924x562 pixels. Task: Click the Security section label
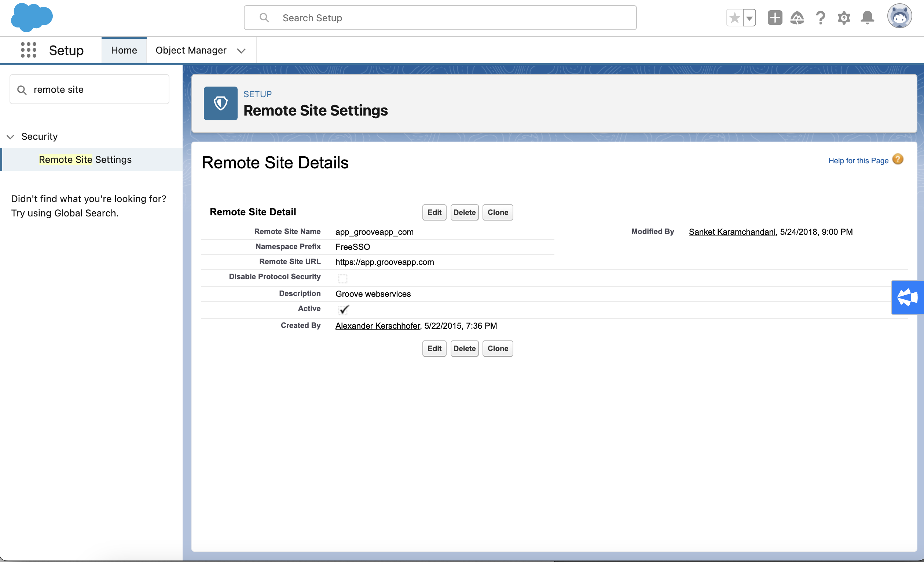[39, 136]
